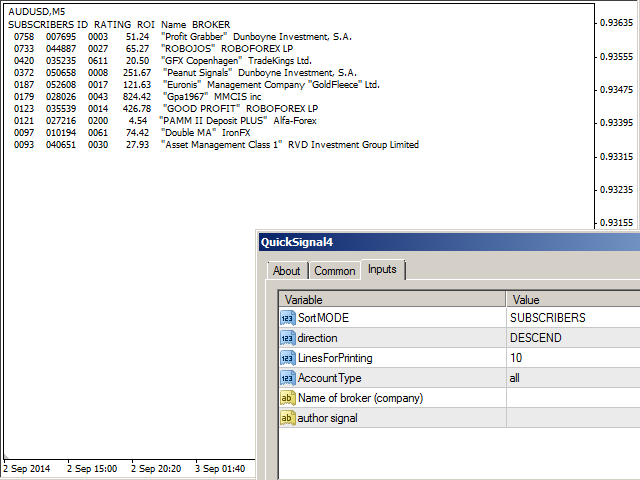Click the AUDUSD,M5 chart label
This screenshot has height=480, width=640.
pos(37,12)
